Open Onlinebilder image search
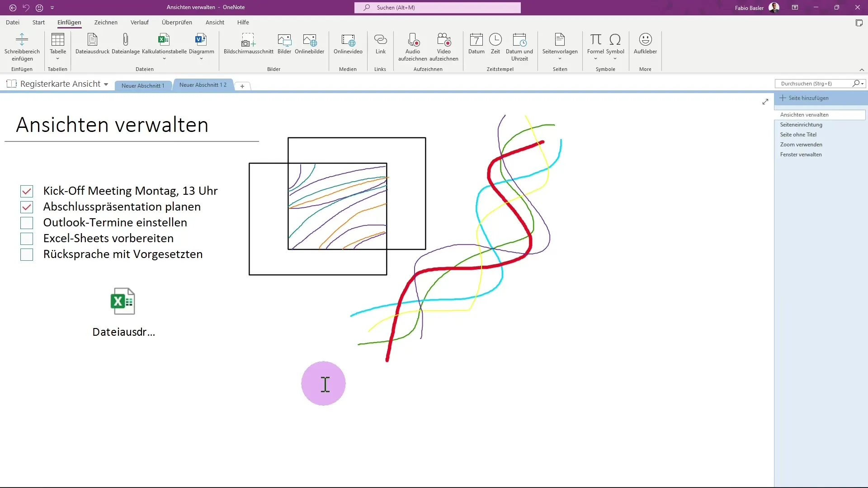Viewport: 868px width, 488px height. 310,40
